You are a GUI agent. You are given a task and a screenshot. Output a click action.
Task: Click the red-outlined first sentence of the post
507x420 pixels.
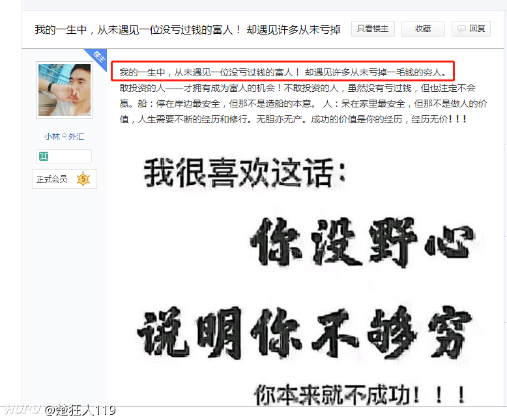283,71
